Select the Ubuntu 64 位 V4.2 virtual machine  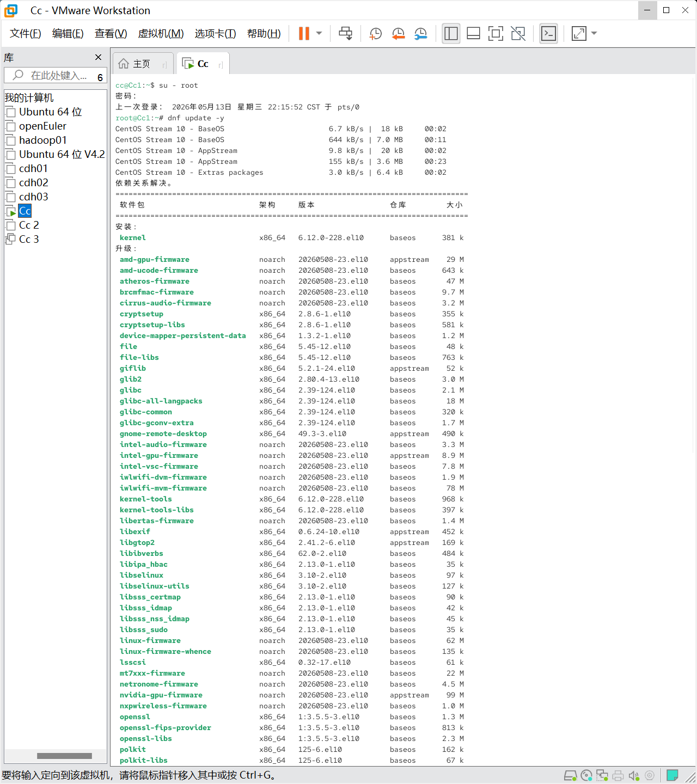point(62,154)
